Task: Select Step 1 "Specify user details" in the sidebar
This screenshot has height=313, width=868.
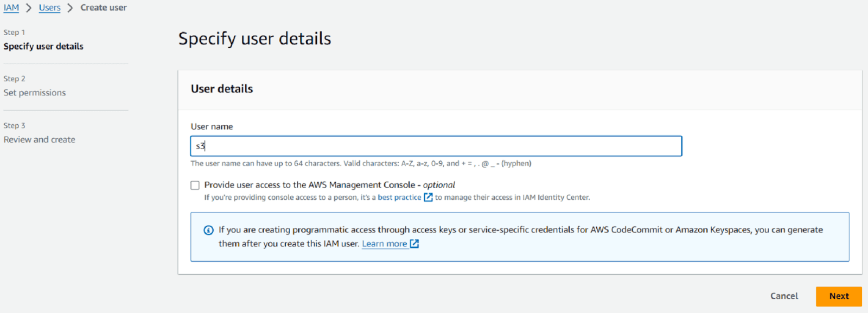Action: tap(43, 46)
